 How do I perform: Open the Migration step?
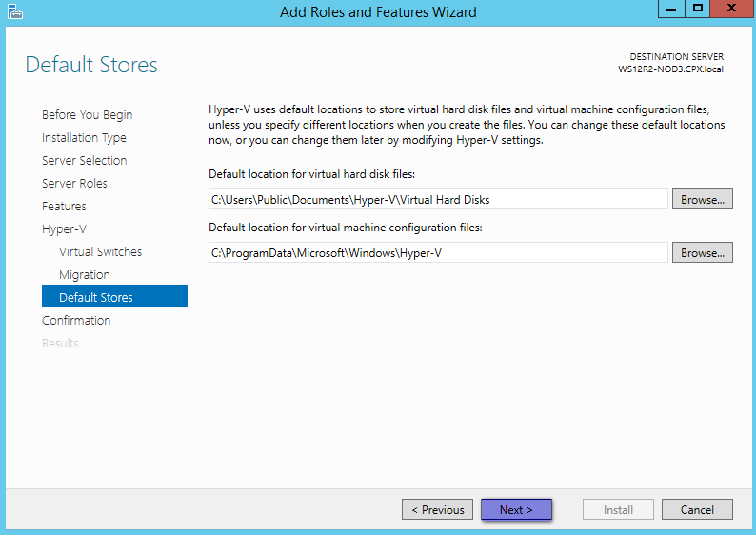coord(85,275)
